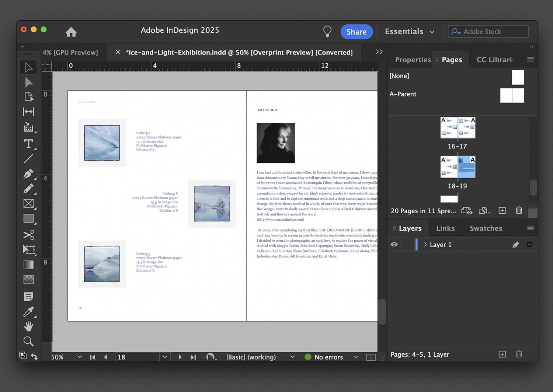Click the Share button
553x392 pixels.
[356, 32]
